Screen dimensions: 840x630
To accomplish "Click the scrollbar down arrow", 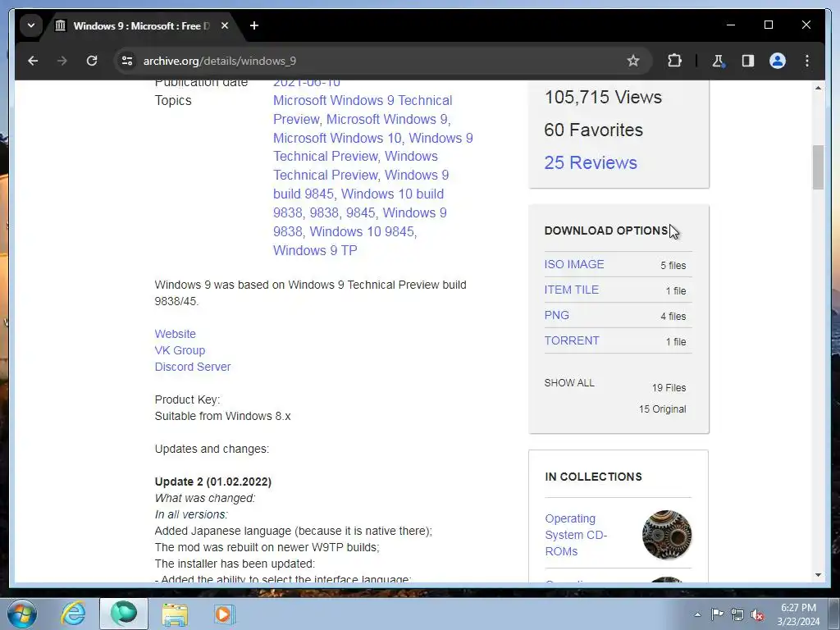I will [x=818, y=575].
